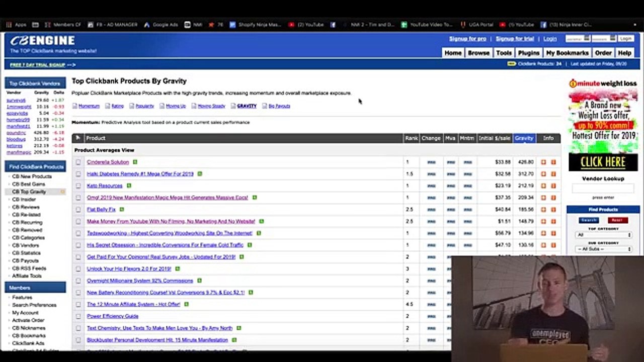
Task: Click the Vendor Lookup input field
Action: (x=603, y=189)
